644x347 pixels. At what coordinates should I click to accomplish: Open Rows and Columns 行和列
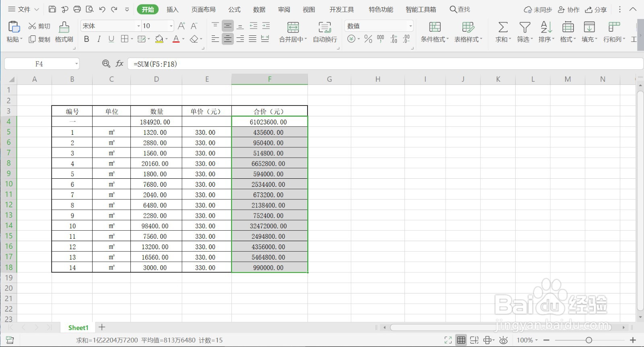click(x=614, y=32)
